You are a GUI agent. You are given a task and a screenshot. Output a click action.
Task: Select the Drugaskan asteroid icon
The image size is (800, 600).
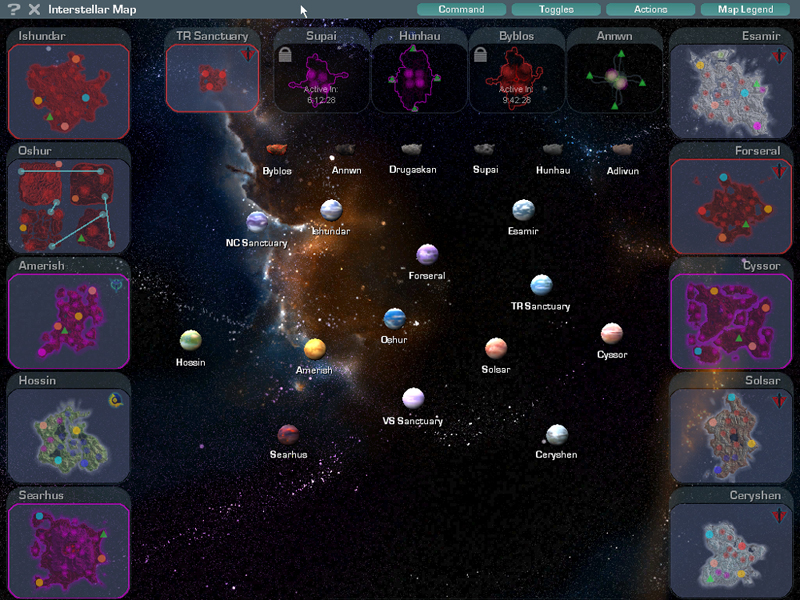(412, 149)
